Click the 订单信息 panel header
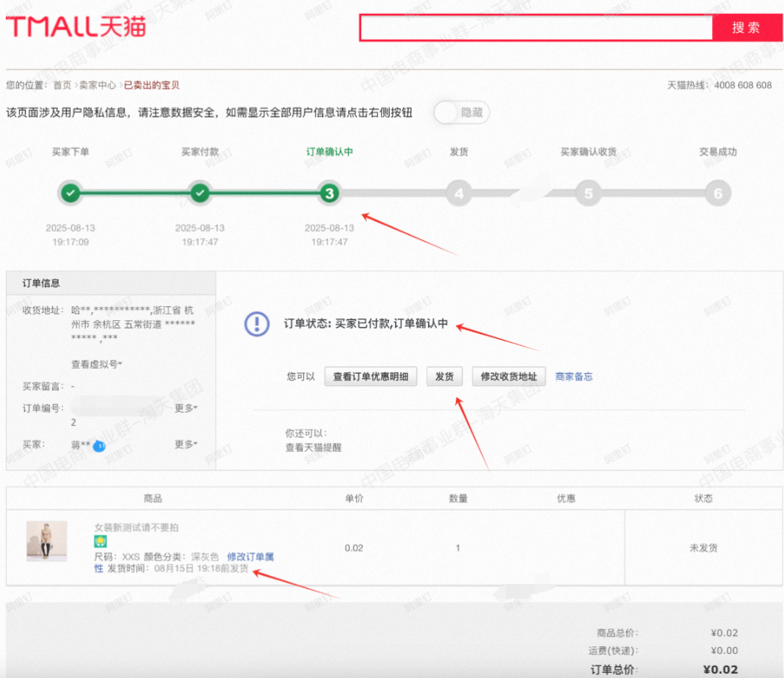784x678 pixels. click(111, 284)
